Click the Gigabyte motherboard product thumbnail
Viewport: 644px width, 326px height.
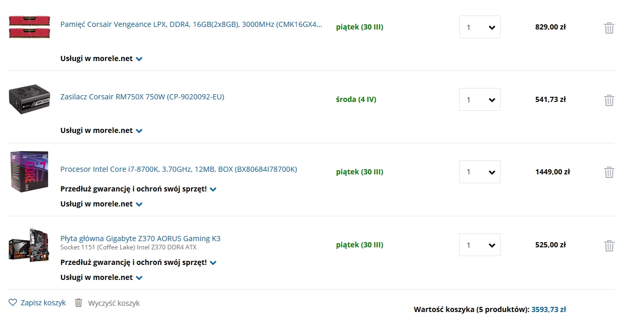pos(30,244)
